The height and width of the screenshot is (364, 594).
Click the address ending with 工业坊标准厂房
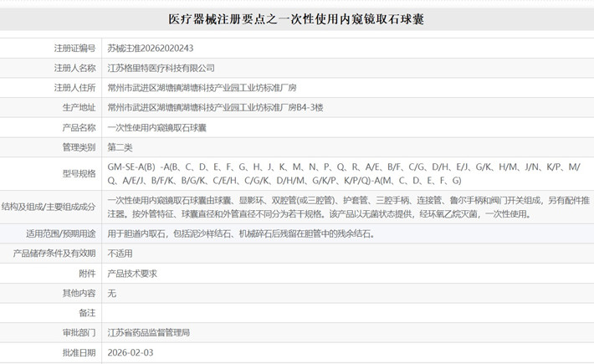tap(202, 88)
